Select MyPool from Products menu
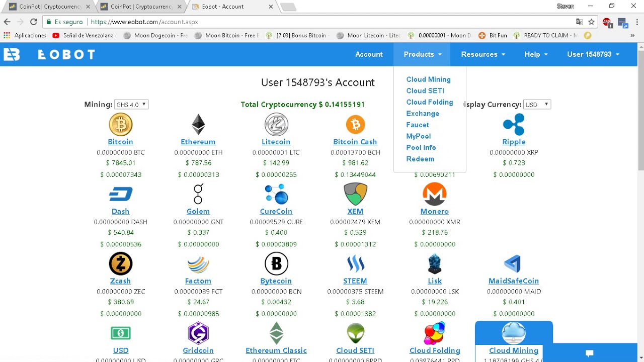Screen dimensions: 644x362 tap(419, 136)
